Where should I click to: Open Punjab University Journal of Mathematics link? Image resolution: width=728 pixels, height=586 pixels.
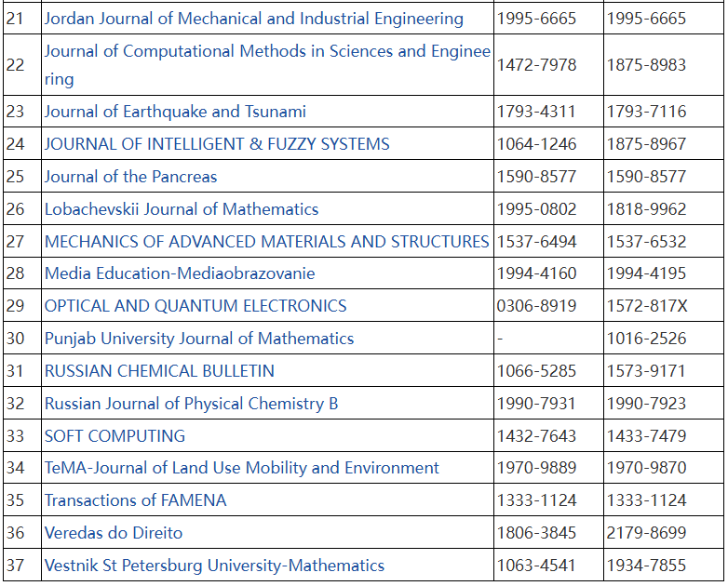tap(198, 339)
